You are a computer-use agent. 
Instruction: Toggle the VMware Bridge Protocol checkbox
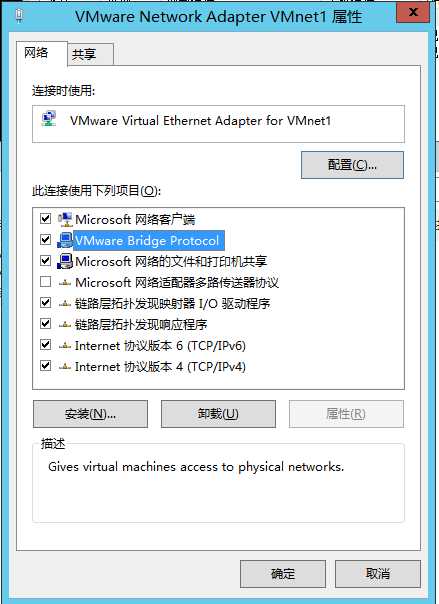[45, 240]
